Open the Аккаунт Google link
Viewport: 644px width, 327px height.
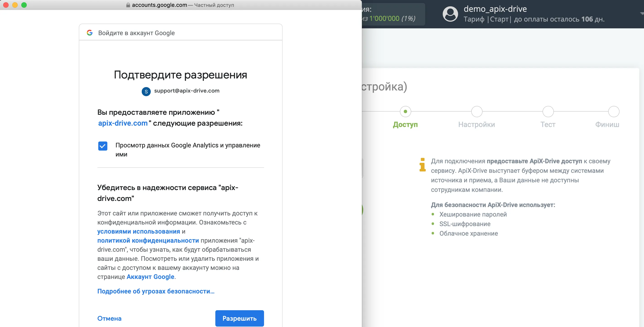pos(150,277)
